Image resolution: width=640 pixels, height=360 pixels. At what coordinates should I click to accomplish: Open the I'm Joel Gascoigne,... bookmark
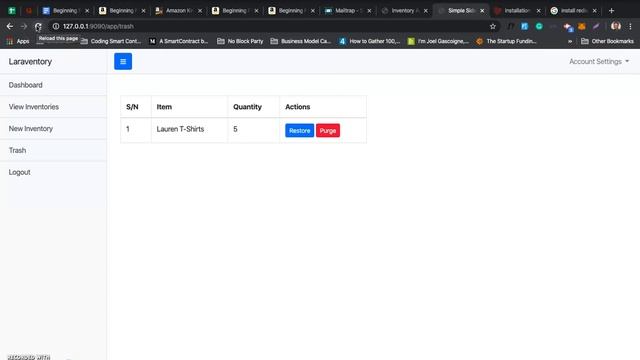click(x=438, y=41)
